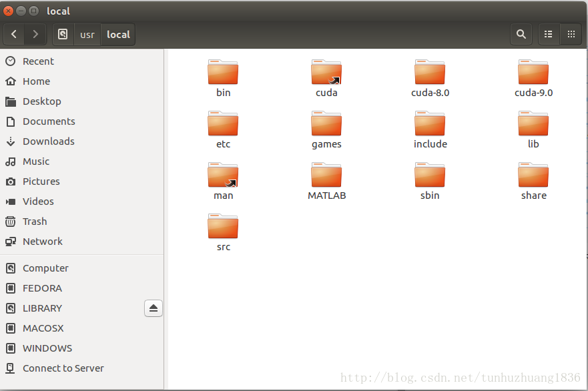
Task: Go to Home in the sidebar
Action: point(81,81)
